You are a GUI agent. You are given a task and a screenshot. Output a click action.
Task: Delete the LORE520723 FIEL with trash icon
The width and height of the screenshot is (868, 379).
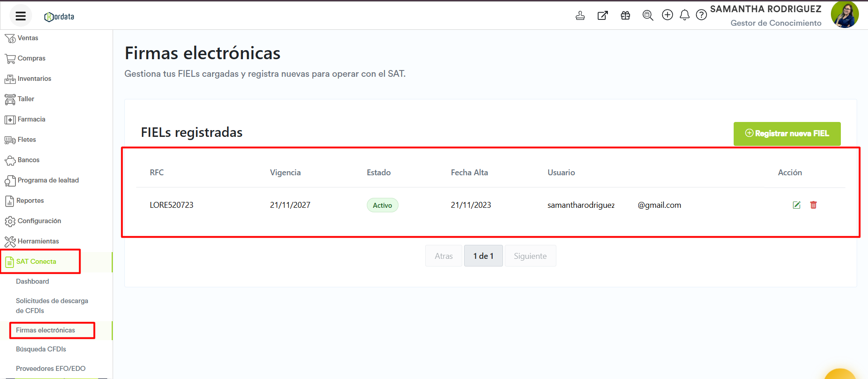pos(813,205)
